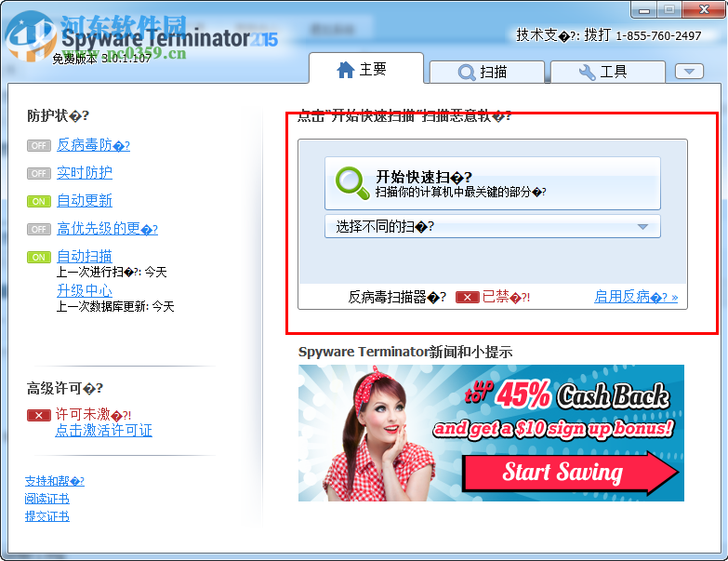728x561 pixels.
Task: Click the 45% Cash Back banner ad
Action: coord(491,434)
